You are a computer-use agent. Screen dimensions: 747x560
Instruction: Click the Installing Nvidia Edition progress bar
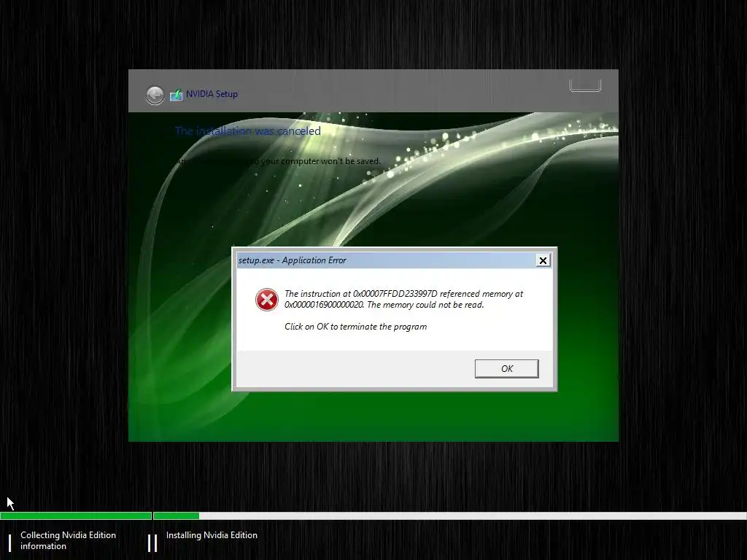click(449, 516)
